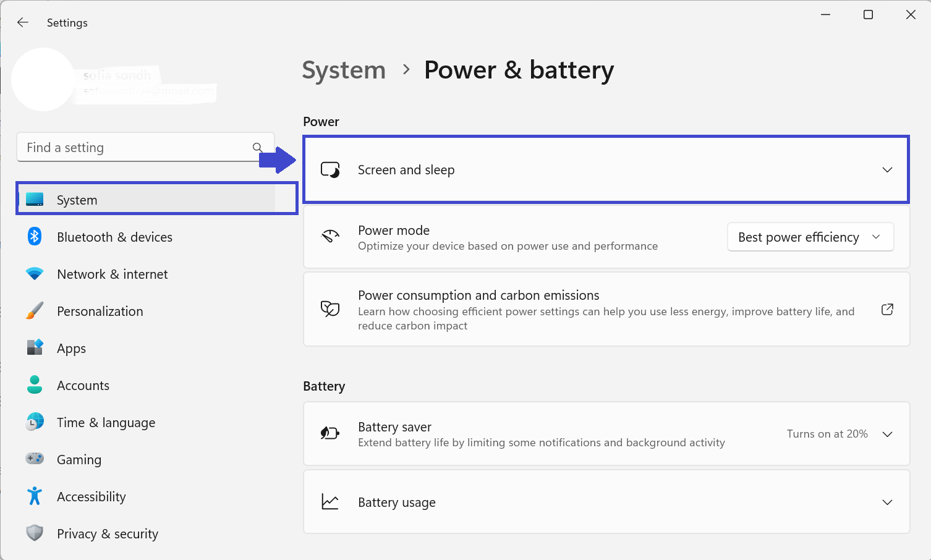Click the System breadcrumb link
Image resolution: width=931 pixels, height=560 pixels.
[x=344, y=70]
